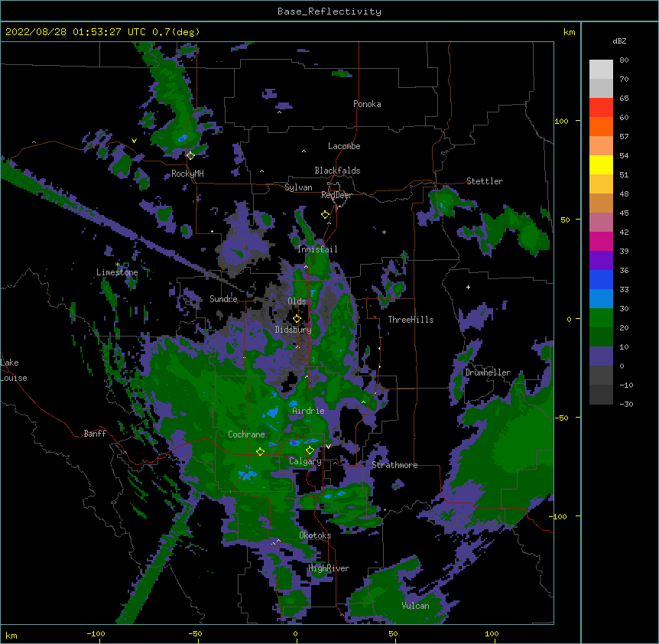Click the purple swatch at 10 dBZ
The height and width of the screenshot is (644, 659).
click(601, 356)
